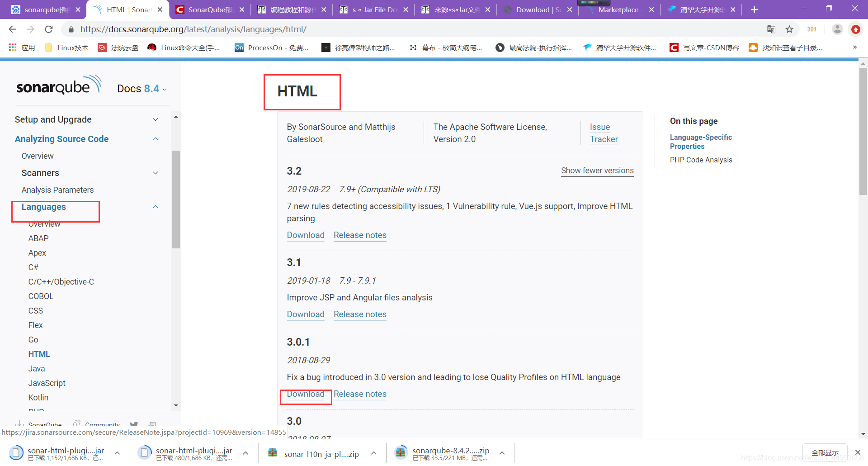Click Show all downloads button
The height and width of the screenshot is (466, 868).
[825, 452]
